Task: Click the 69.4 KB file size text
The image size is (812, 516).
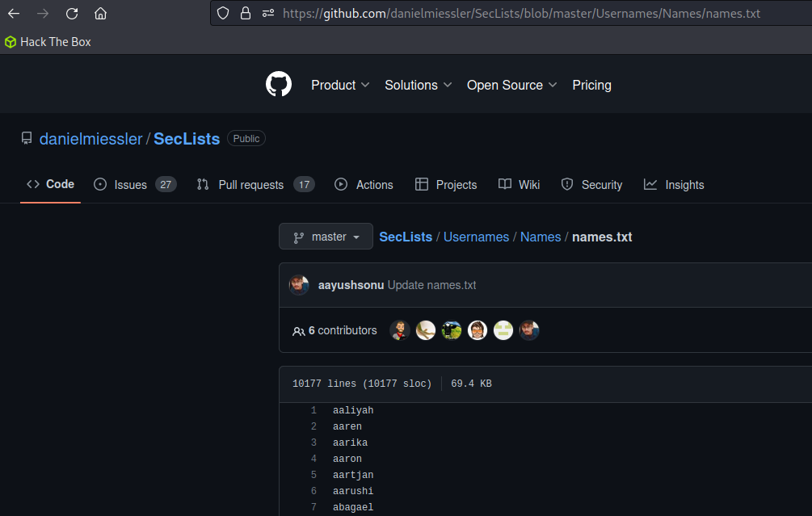Action: tap(471, 384)
